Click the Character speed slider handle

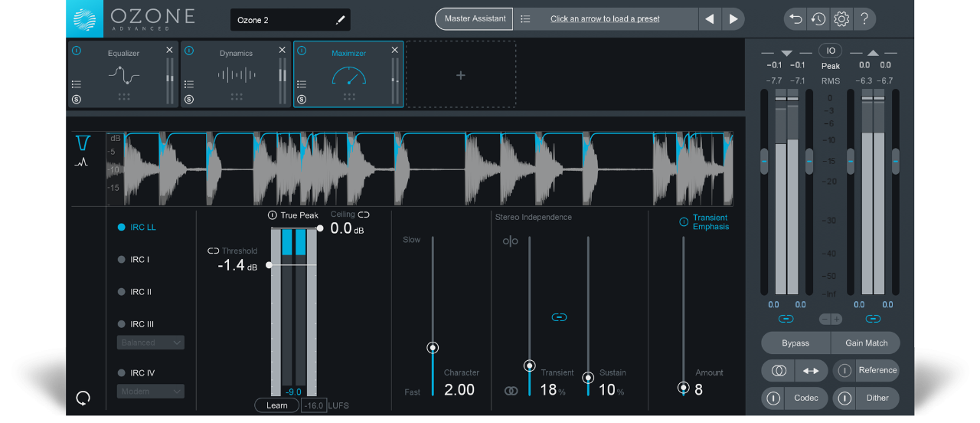433,348
